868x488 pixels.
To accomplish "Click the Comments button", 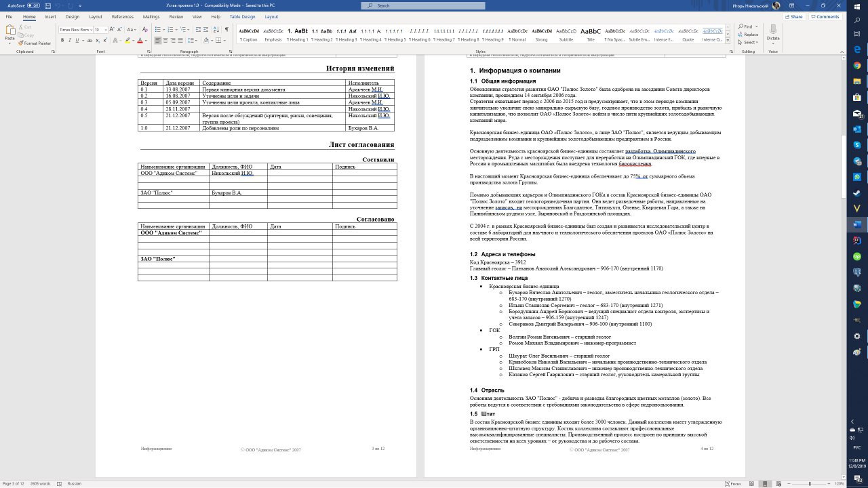I will click(x=825, y=16).
